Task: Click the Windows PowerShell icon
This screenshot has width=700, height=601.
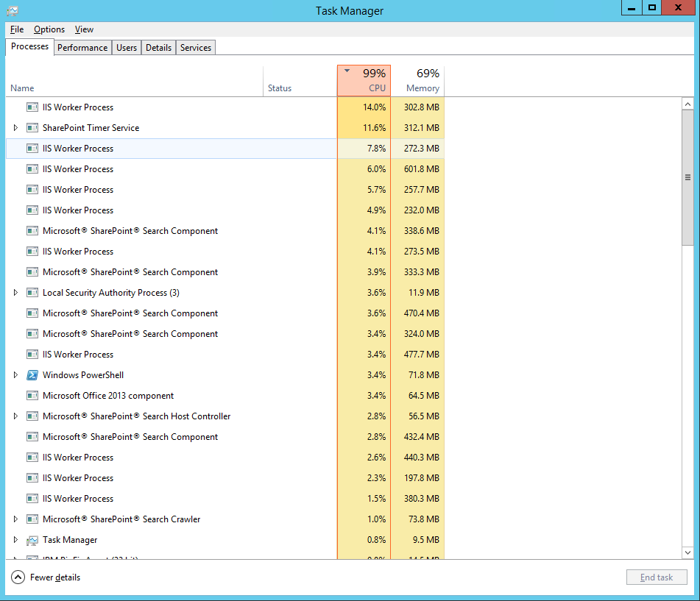Action: tap(32, 375)
